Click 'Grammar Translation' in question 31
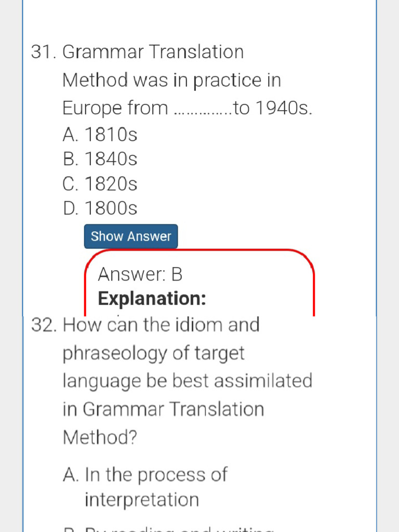Viewport: 399px width, 532px height. click(x=153, y=52)
